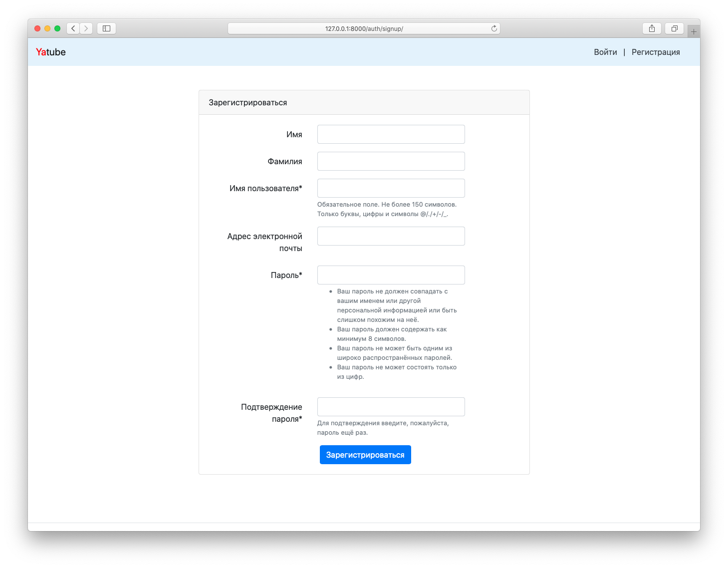Show all tabs overview icon
Image resolution: width=728 pixels, height=568 pixels.
674,28
